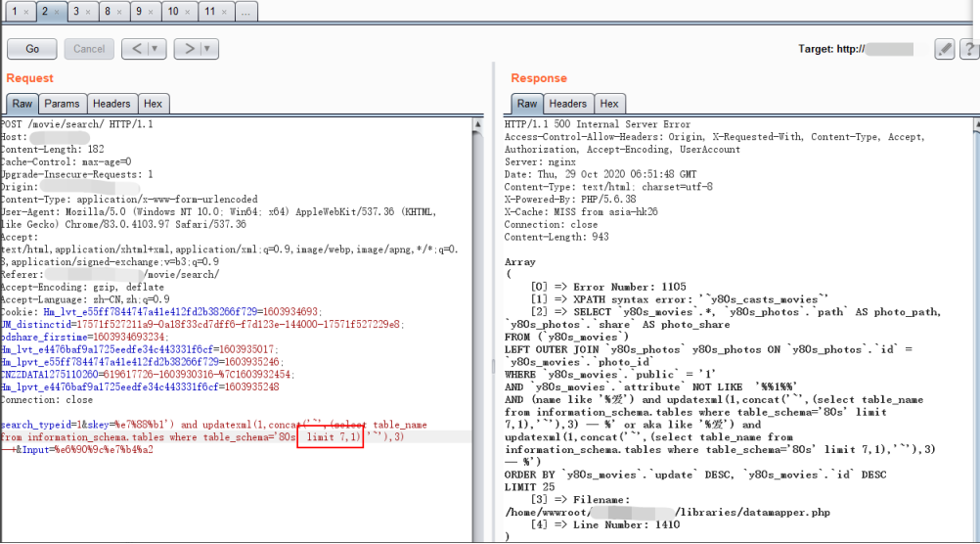Click the Content-Length: 182 header line

click(53, 150)
